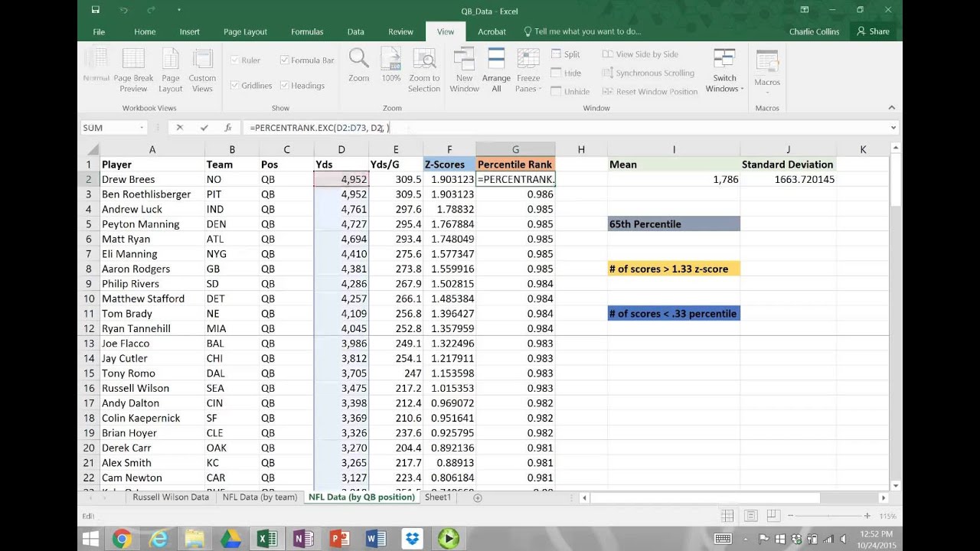Open the Data ribbon tab
Screen dimensions: 980x551
click(x=355, y=31)
